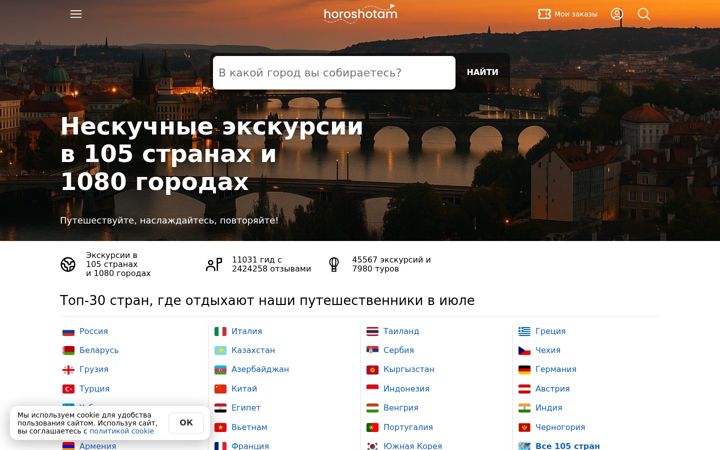Click the Hungary flag icon
This screenshot has height=450, width=720.
coord(372,408)
